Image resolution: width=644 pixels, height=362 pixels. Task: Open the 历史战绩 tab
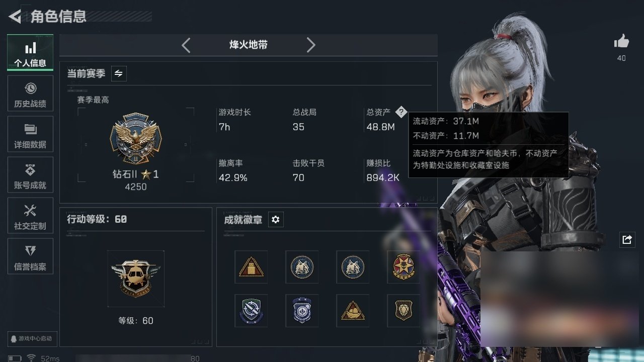pyautogui.click(x=30, y=94)
